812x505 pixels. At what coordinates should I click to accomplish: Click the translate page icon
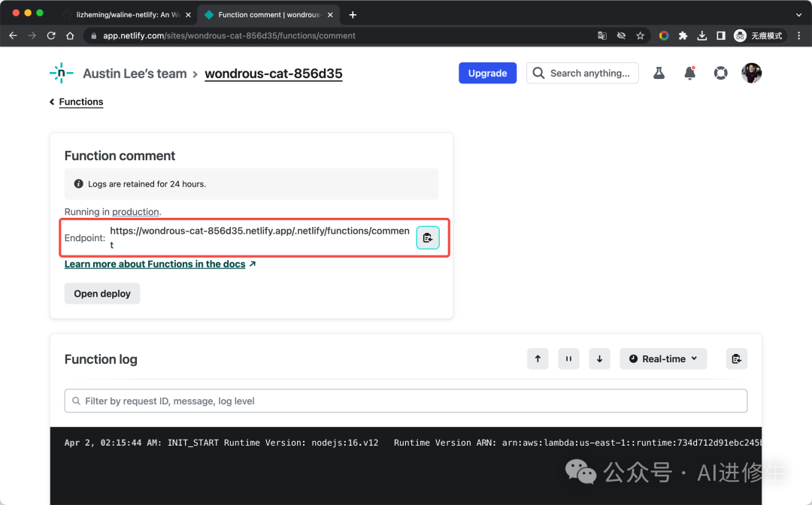tap(601, 36)
